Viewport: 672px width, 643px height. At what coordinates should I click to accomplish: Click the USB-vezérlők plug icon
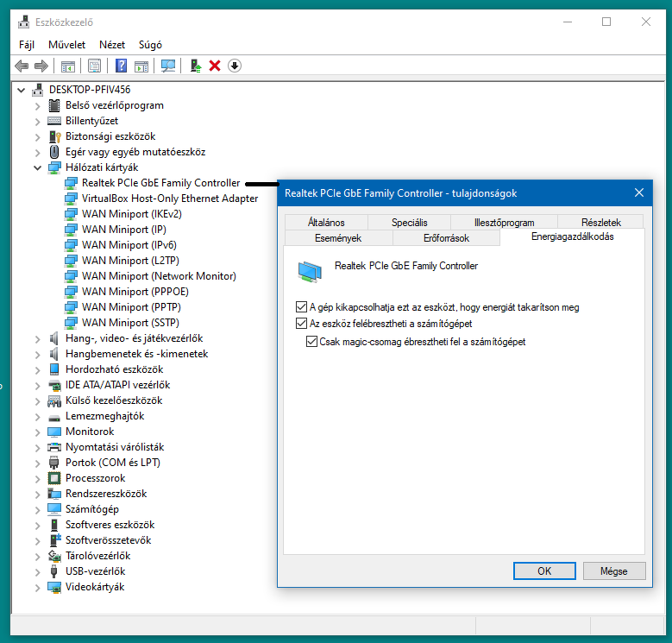[x=54, y=571]
